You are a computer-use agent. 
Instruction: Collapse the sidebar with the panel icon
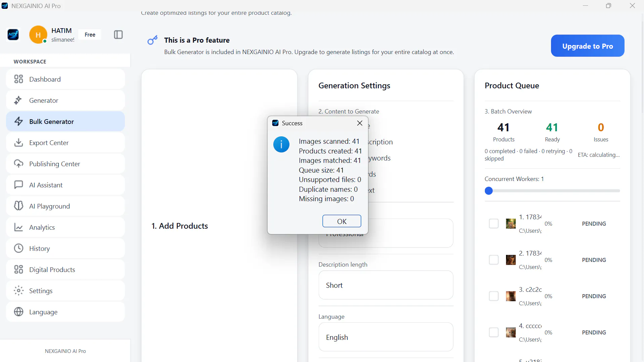[x=118, y=35]
